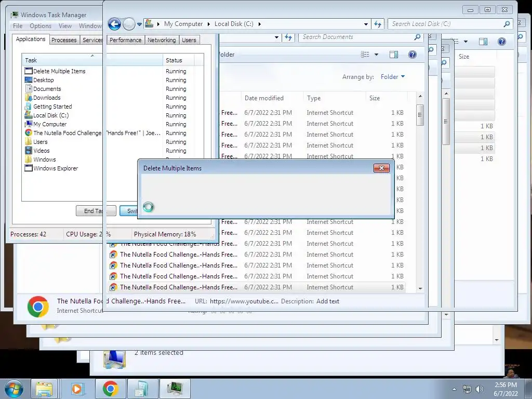The image size is (532, 399).
Task: Change view icon in Documents window
Action: point(365,55)
